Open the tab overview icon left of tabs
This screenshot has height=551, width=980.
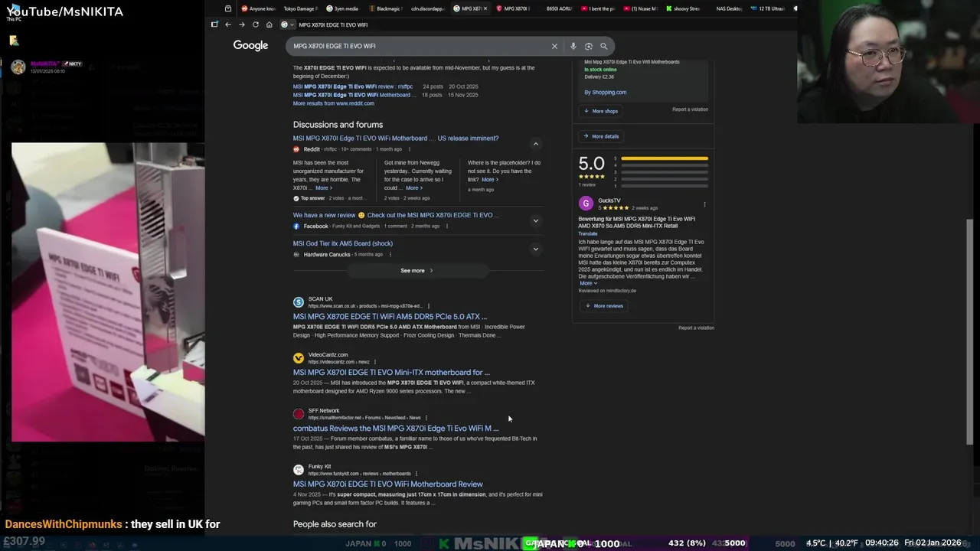pos(228,8)
